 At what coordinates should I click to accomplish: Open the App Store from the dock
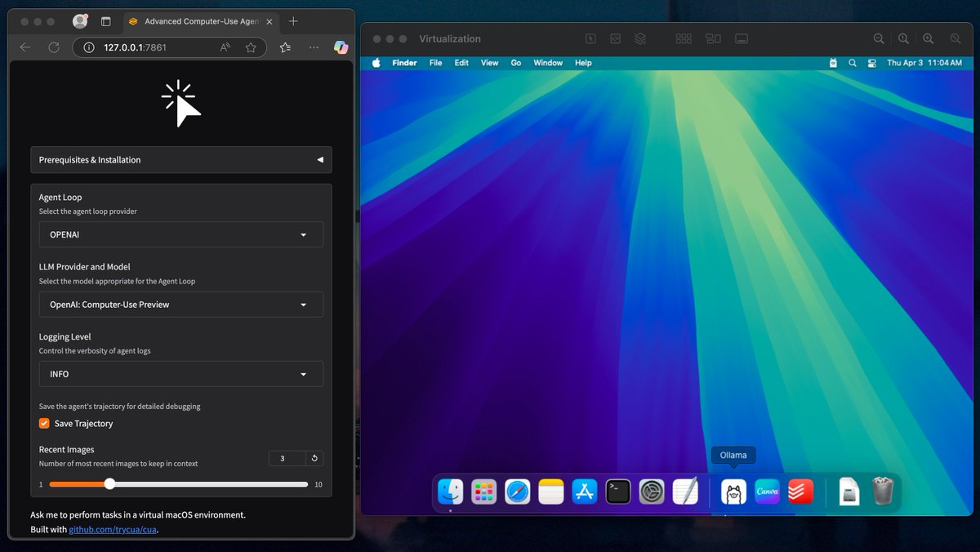pyautogui.click(x=584, y=491)
